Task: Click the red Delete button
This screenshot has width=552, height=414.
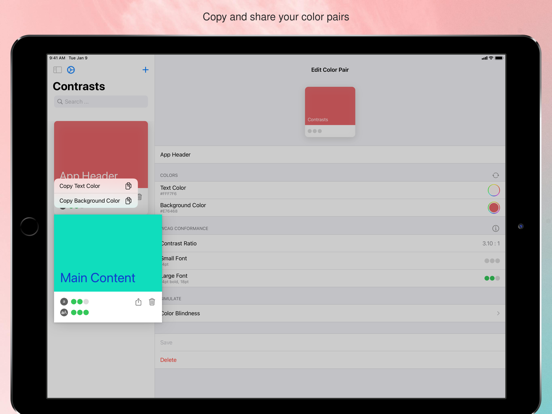Action: click(168, 360)
